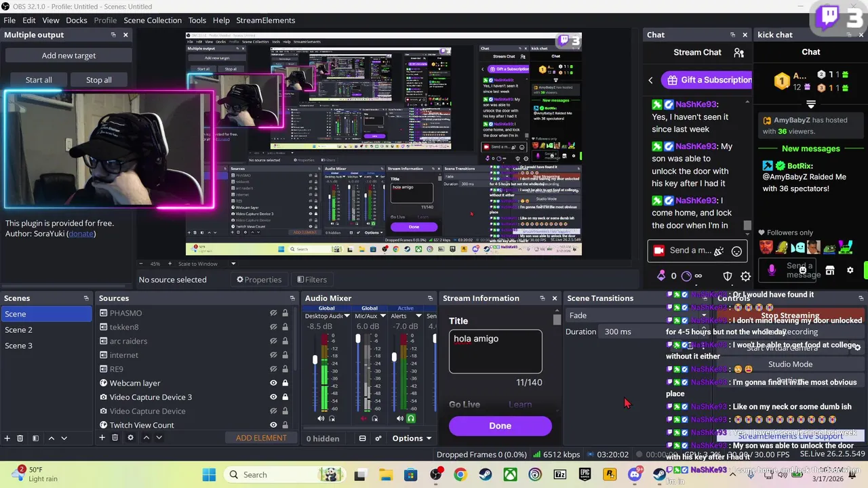The height and width of the screenshot is (488, 868).
Task: Open the Alerts channel dropdown
Action: pos(419,316)
